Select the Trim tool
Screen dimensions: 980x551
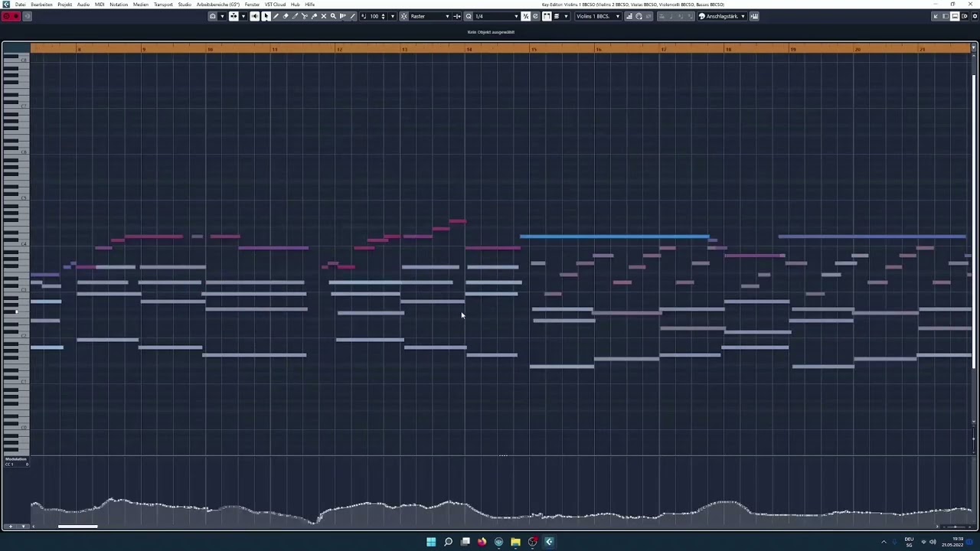295,16
